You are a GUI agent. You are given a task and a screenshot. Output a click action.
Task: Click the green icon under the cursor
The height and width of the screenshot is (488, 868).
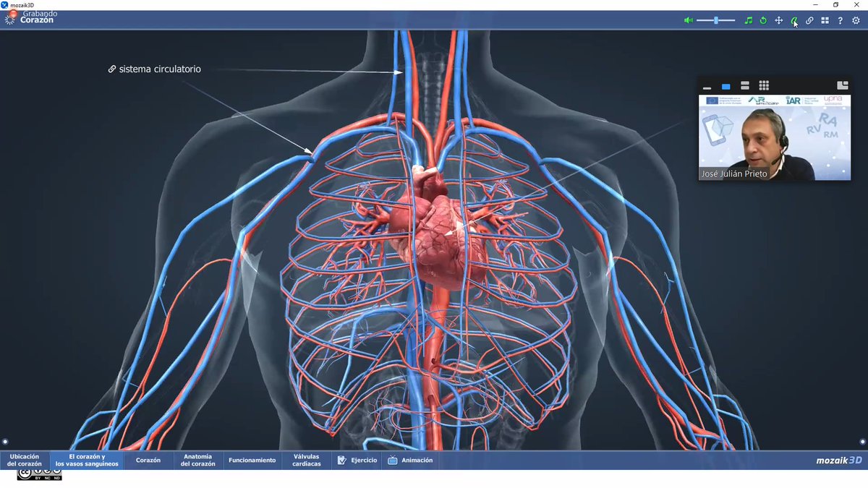click(x=794, y=20)
